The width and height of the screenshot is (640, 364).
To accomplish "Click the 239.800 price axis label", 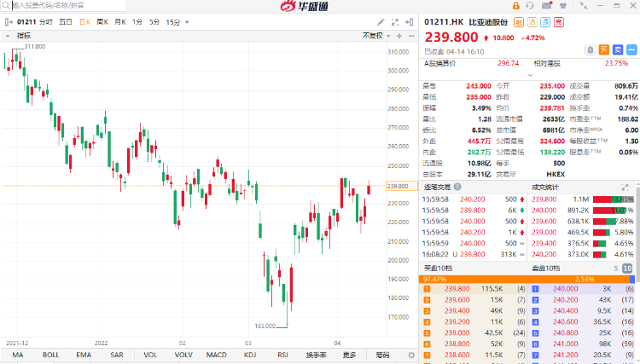I will coord(402,186).
